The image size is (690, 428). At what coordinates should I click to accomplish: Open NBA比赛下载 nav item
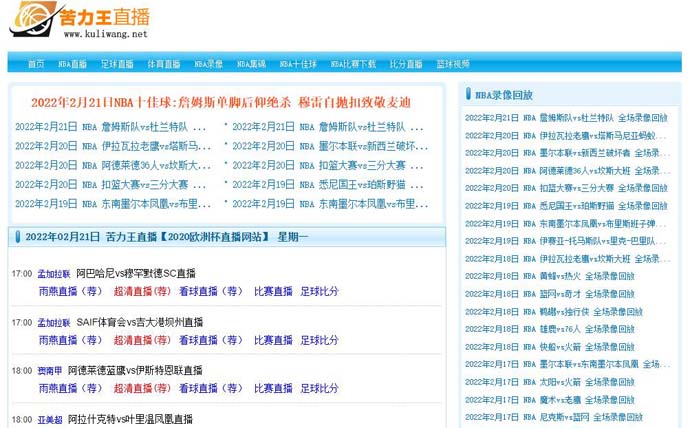[x=353, y=64]
